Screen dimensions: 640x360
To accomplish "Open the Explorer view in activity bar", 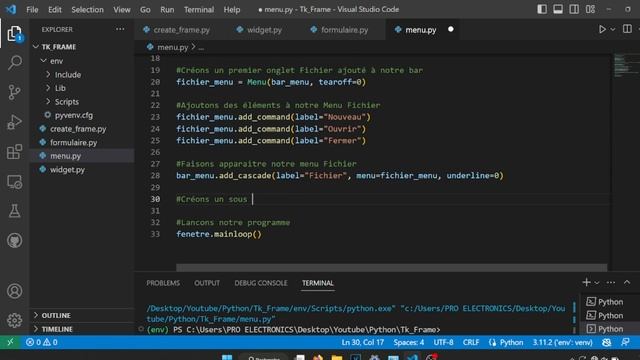I will (x=15, y=33).
